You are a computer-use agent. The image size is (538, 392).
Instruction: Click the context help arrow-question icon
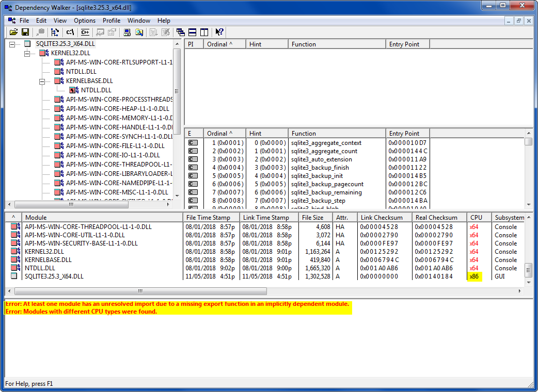(x=219, y=32)
